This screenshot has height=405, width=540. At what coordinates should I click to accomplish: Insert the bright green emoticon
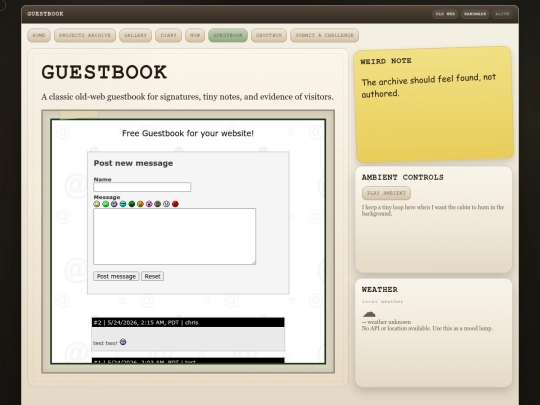105,204
